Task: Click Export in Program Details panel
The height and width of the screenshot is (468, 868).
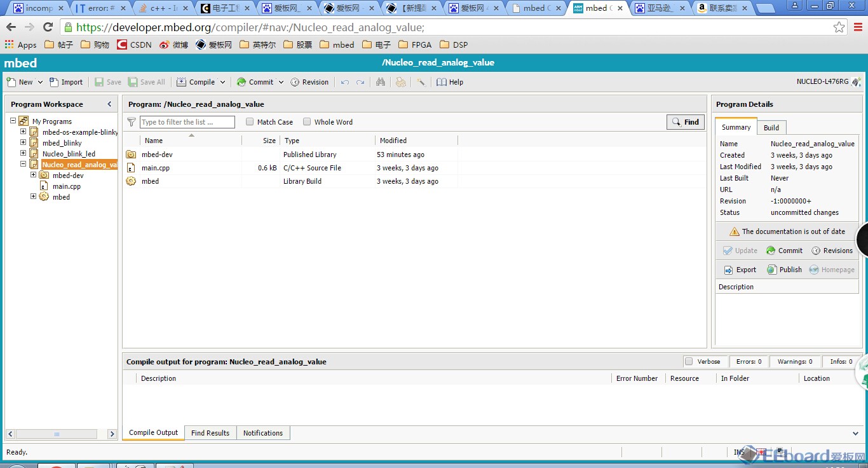Action: [x=740, y=270]
